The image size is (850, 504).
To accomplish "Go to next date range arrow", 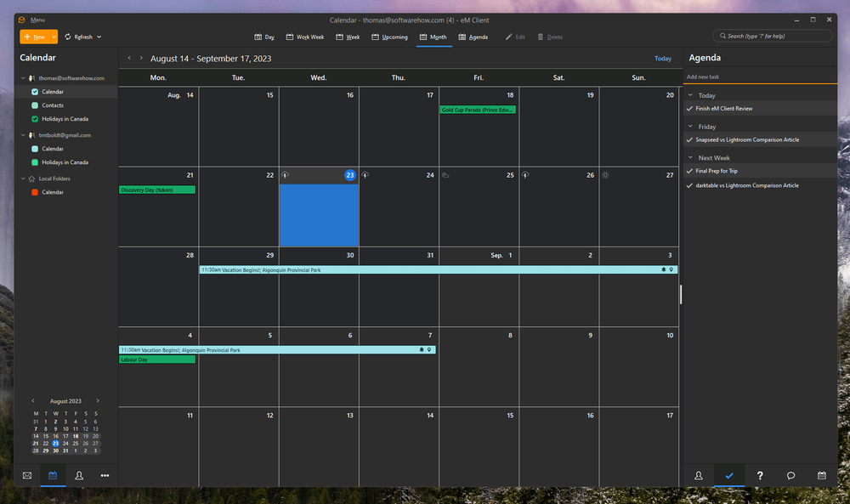I will (x=141, y=58).
